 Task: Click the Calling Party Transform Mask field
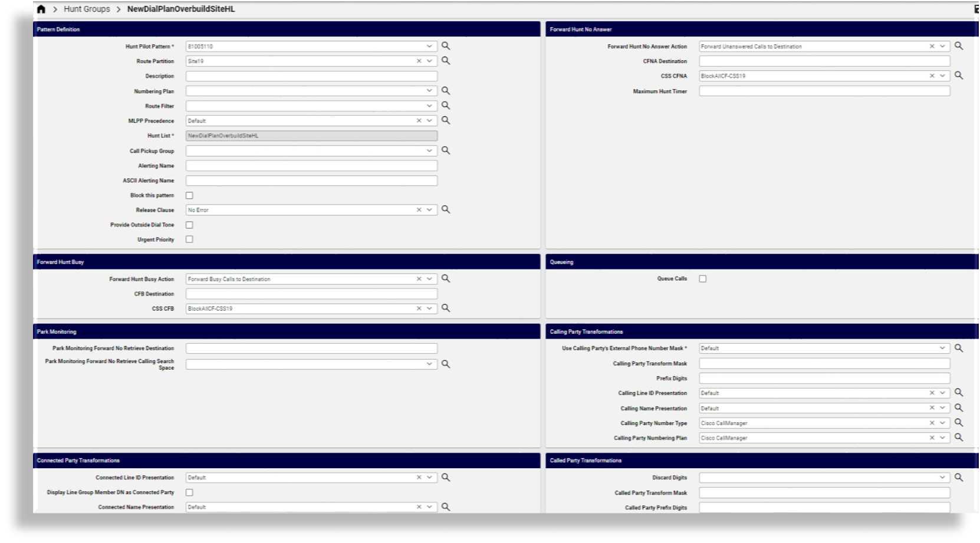824,364
